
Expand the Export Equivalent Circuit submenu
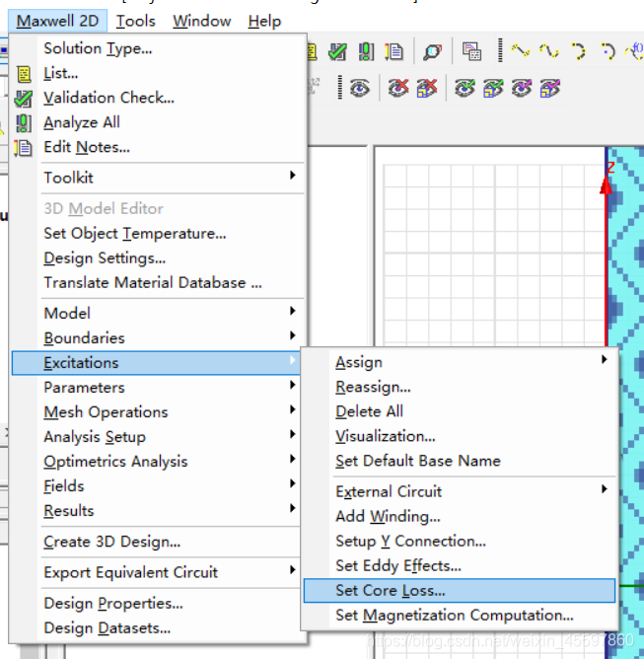coord(156,572)
